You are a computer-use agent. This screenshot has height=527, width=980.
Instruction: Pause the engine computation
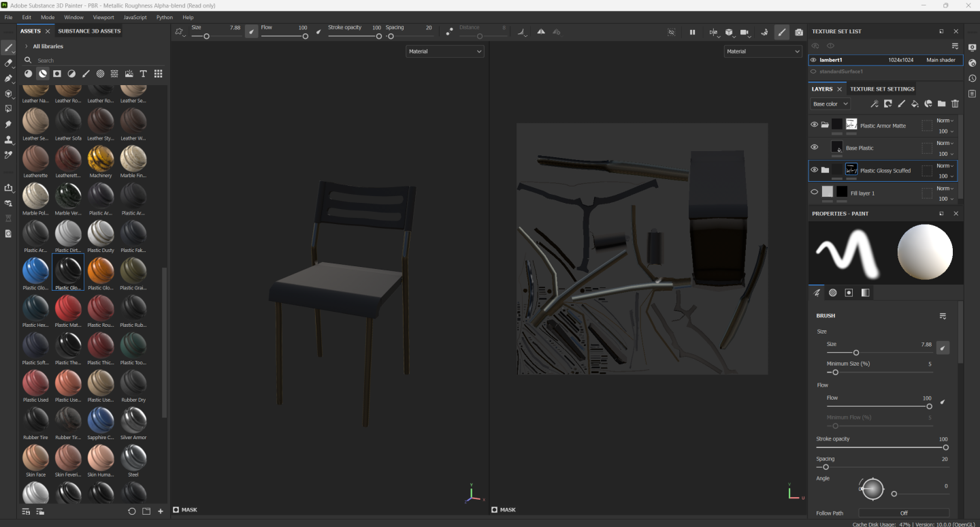(x=692, y=32)
